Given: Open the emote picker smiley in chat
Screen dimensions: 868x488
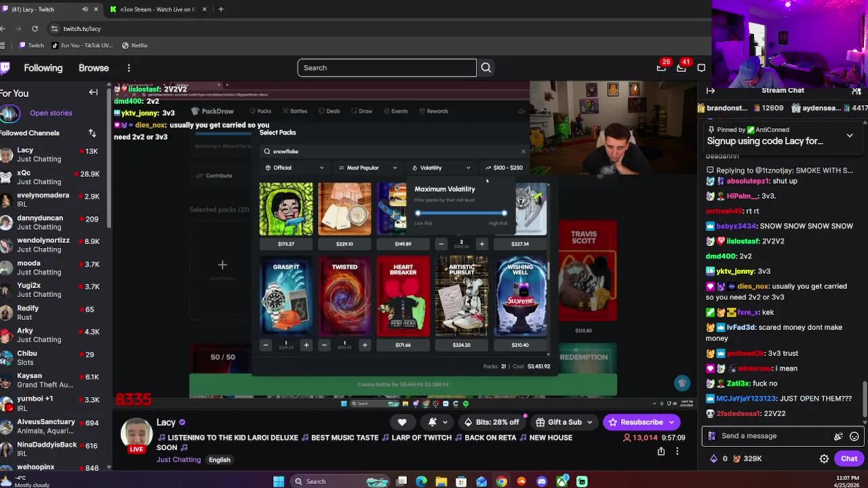Looking at the screenshot, I should pos(854,436).
